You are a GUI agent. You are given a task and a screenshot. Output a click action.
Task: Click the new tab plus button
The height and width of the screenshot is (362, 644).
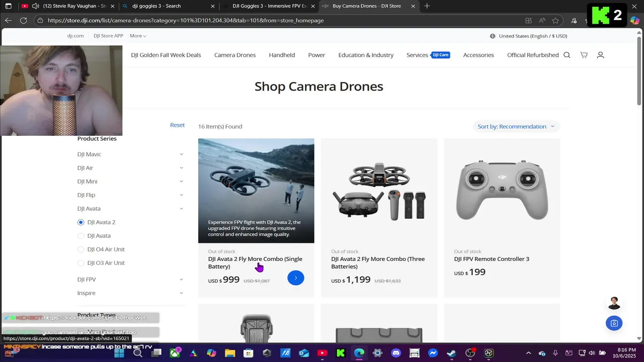coord(427,6)
